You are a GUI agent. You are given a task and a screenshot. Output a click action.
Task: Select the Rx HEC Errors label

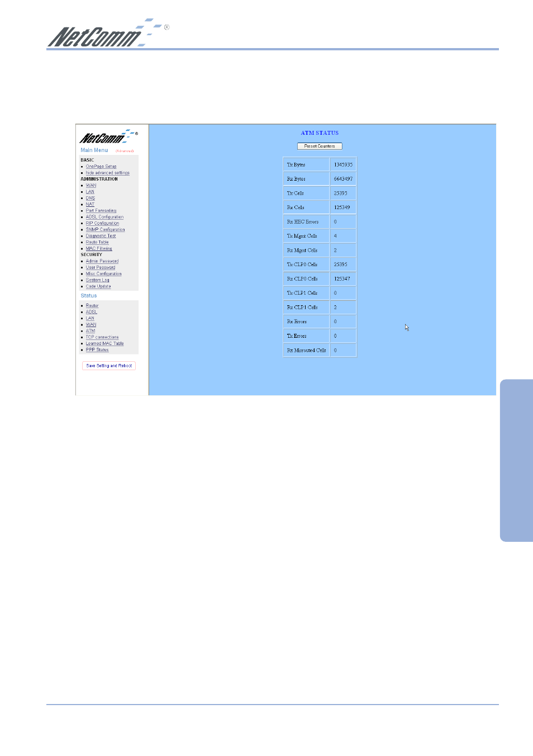[303, 222]
